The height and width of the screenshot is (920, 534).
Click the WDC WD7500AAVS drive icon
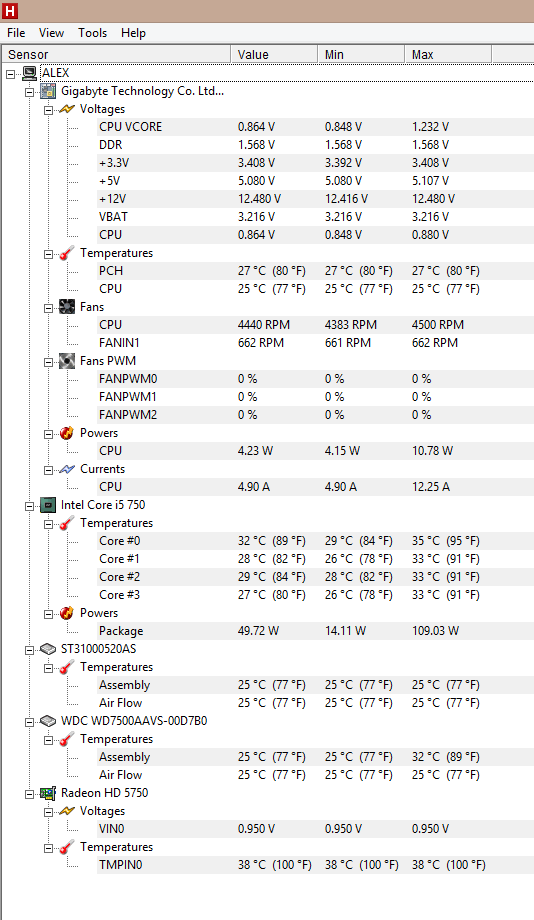tap(48, 721)
